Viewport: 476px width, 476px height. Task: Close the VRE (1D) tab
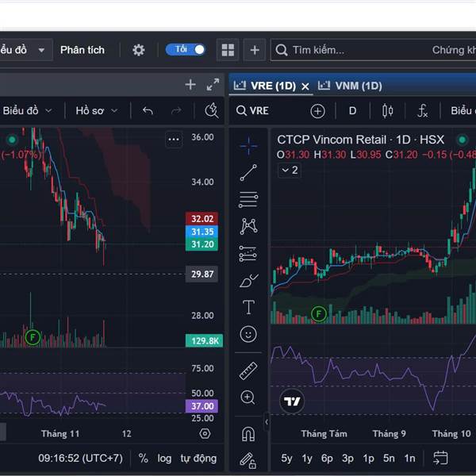pos(305,86)
